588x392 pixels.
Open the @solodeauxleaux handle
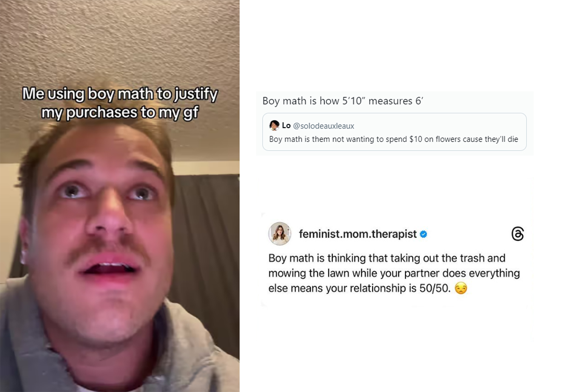pos(323,126)
